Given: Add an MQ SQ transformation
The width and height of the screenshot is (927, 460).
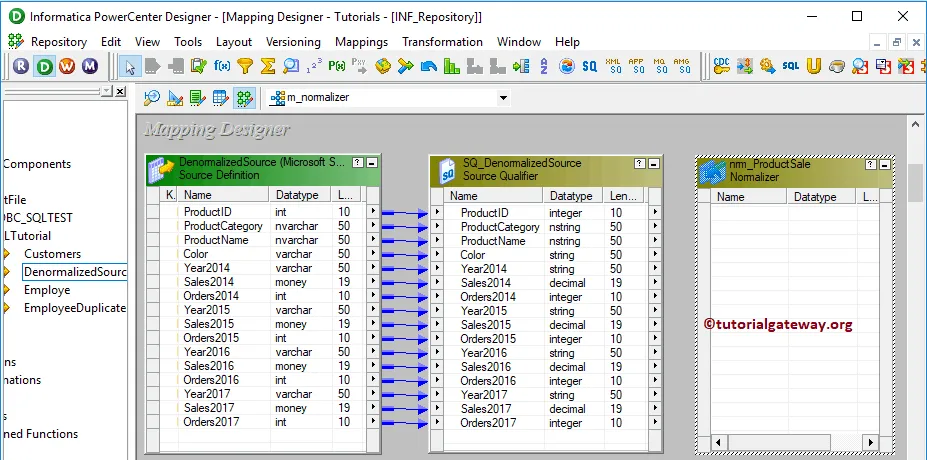Looking at the screenshot, I should tap(660, 66).
